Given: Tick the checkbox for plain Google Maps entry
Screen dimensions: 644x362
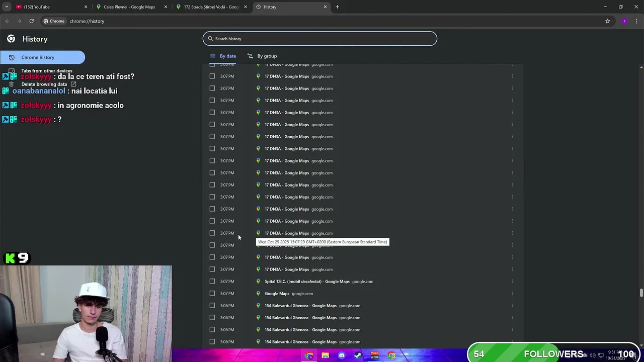Looking at the screenshot, I should click(x=212, y=294).
